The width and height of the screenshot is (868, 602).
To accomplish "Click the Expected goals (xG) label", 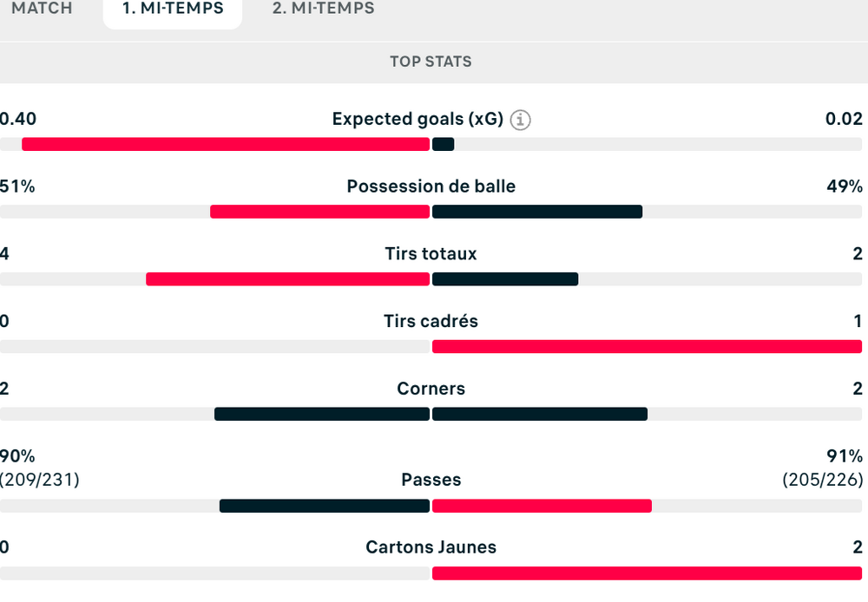I will click(x=418, y=119).
